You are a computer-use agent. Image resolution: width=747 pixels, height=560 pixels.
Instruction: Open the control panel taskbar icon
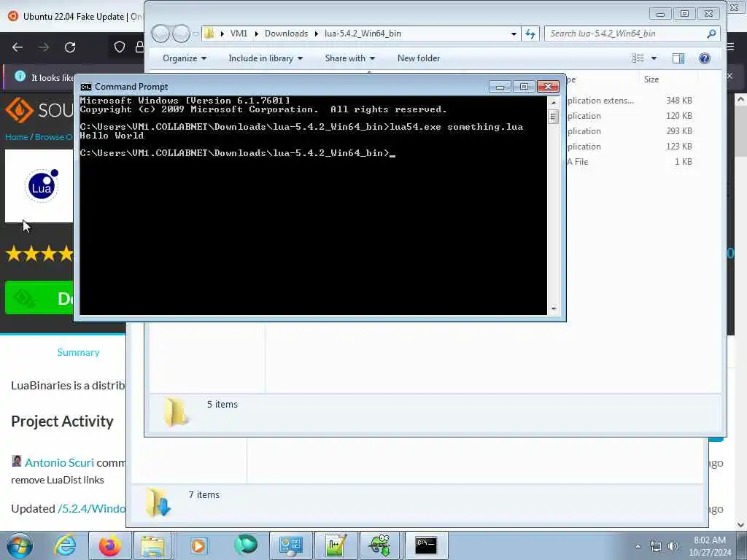(290, 545)
